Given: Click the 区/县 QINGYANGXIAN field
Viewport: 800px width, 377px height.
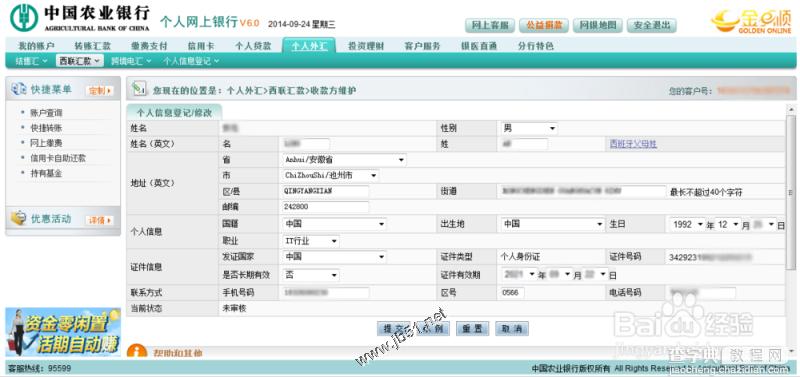Looking at the screenshot, I should [x=326, y=191].
